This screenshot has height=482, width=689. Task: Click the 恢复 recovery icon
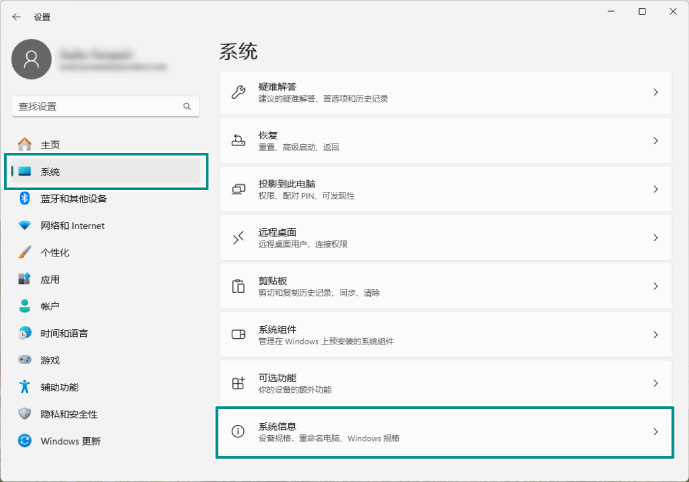238,141
